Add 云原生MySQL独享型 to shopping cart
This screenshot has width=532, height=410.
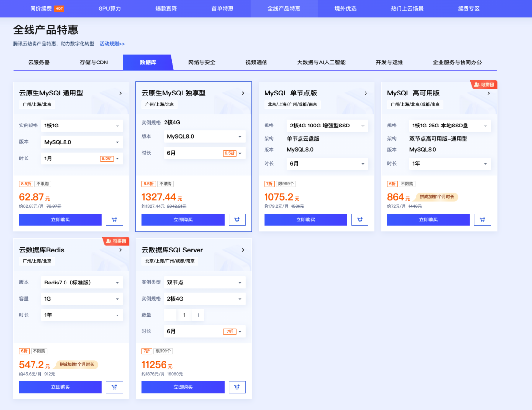[x=237, y=220]
